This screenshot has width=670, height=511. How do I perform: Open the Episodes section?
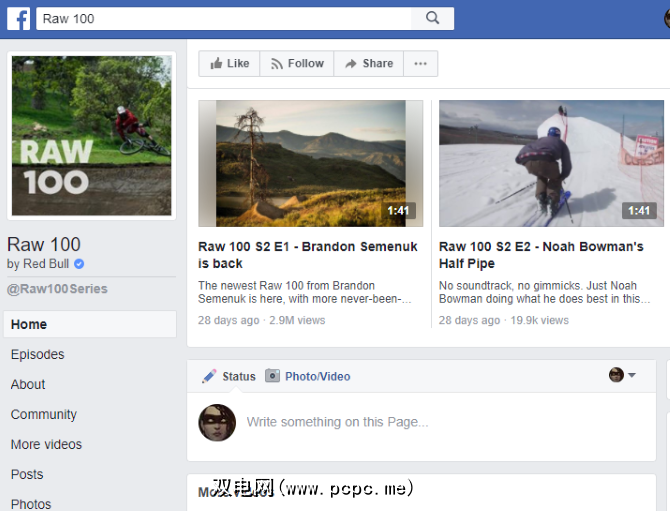[38, 354]
